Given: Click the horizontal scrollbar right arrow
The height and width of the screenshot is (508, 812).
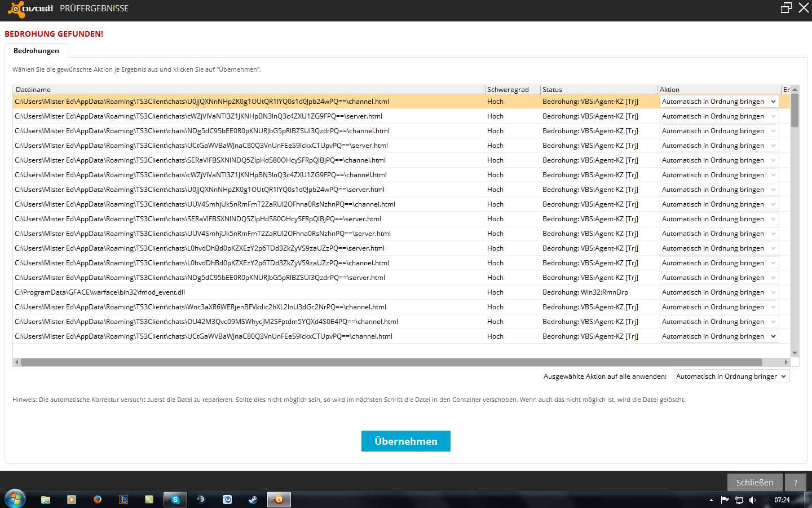Looking at the screenshot, I should click(x=786, y=362).
